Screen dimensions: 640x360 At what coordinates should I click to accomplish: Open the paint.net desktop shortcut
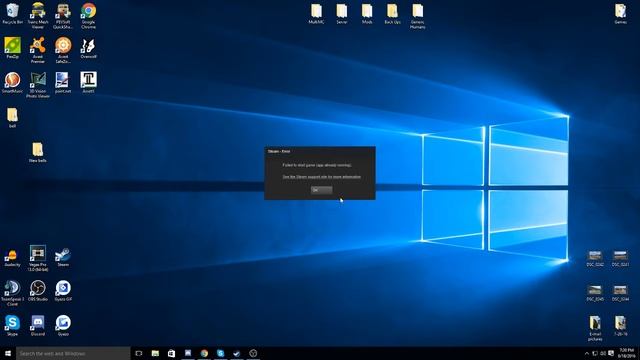coord(63,82)
